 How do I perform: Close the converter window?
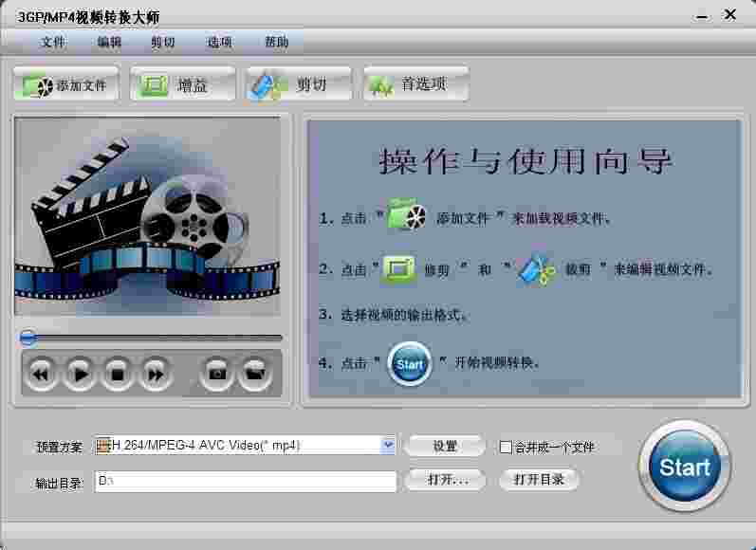730,15
